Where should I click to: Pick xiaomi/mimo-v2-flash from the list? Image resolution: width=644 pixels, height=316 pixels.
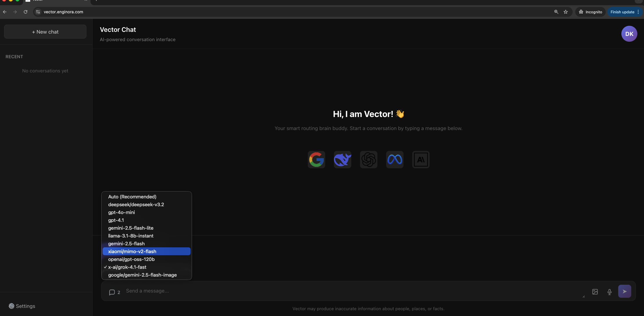click(x=132, y=251)
